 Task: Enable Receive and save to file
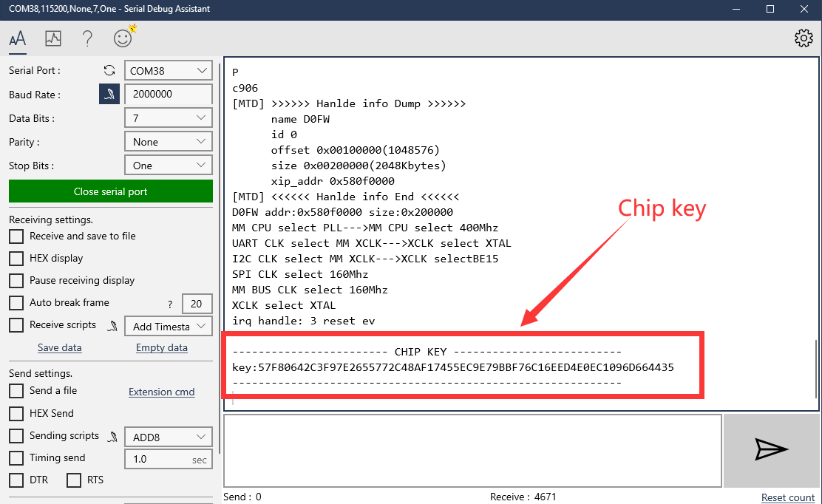[16, 236]
